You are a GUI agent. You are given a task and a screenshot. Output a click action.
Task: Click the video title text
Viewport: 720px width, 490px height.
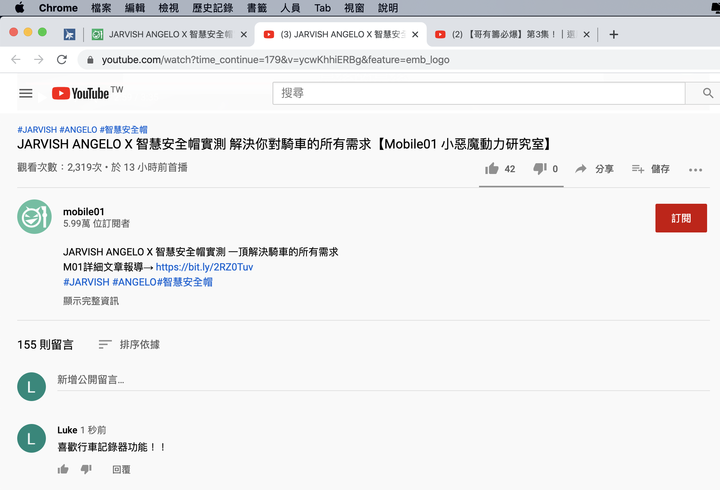coord(285,144)
